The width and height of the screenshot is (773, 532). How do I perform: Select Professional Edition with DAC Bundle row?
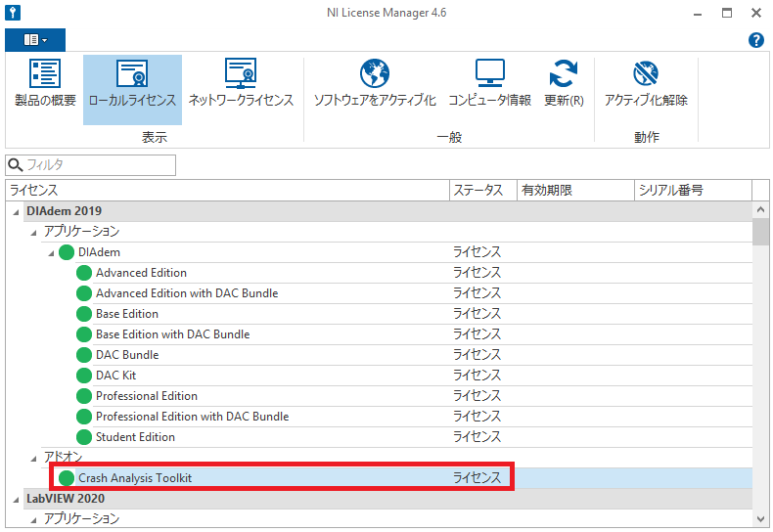coord(414,417)
